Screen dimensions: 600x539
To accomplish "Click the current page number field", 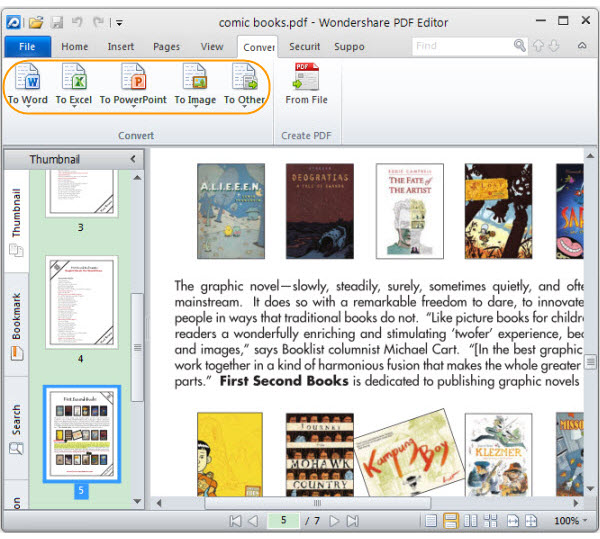I will tap(284, 520).
